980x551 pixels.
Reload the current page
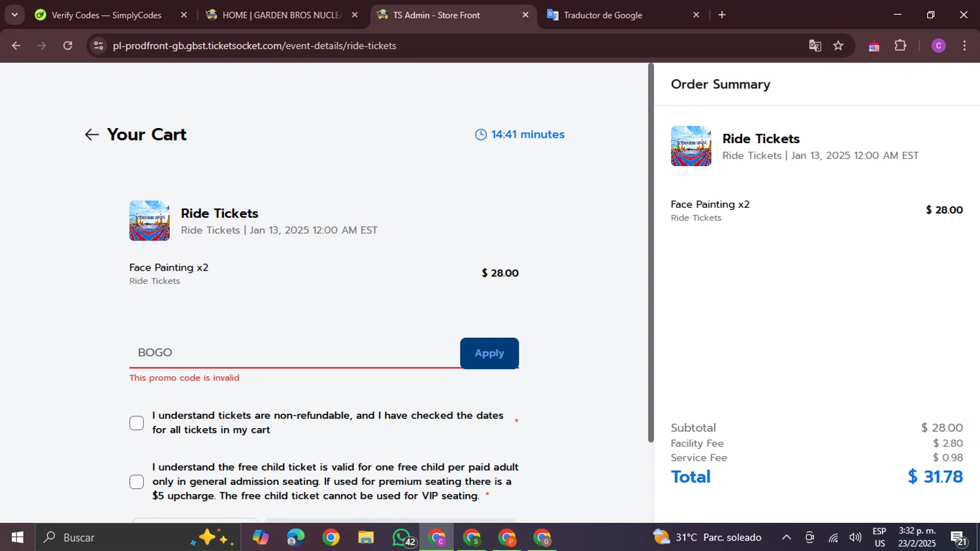tap(68, 46)
